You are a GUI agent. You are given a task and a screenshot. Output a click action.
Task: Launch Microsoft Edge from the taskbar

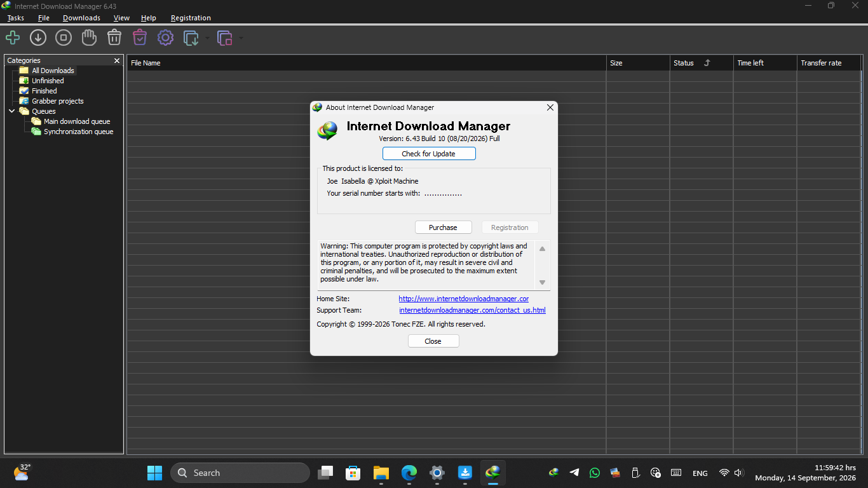[x=409, y=473]
